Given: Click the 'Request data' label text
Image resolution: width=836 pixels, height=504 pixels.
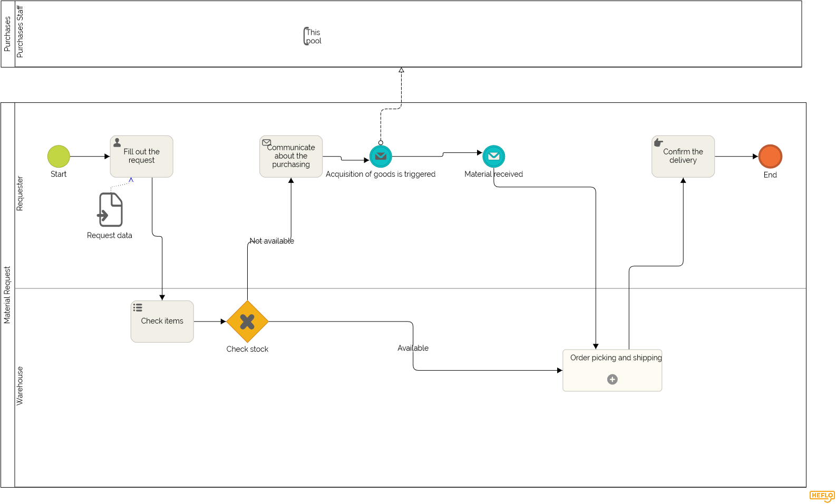Looking at the screenshot, I should coord(110,236).
